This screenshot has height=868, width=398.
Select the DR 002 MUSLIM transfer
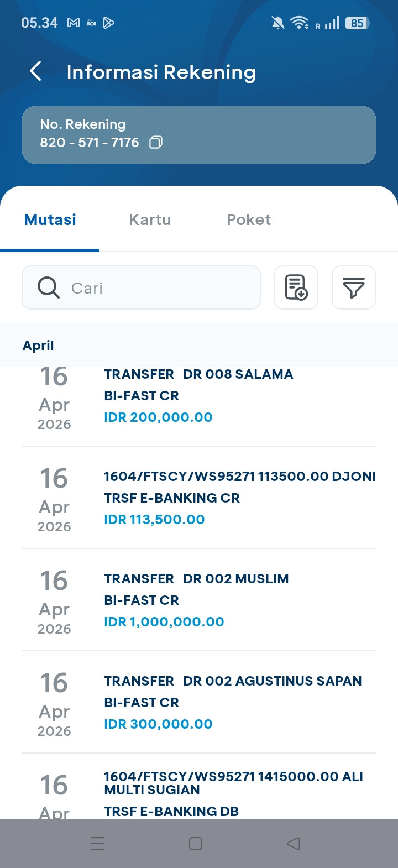(199, 600)
